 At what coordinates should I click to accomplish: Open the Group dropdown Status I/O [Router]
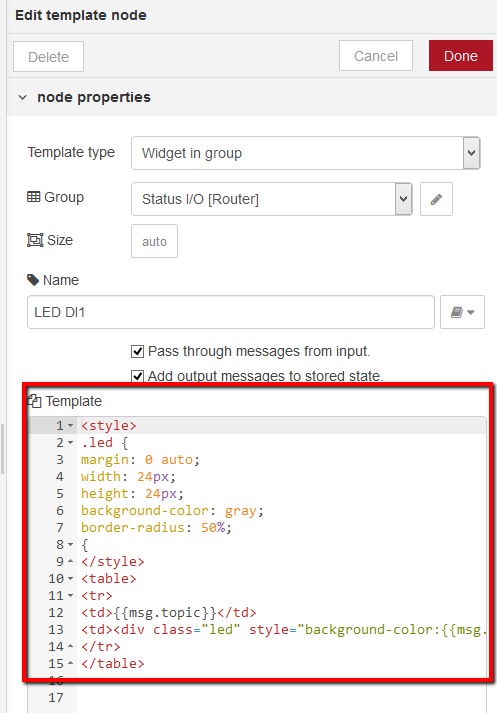tap(272, 199)
